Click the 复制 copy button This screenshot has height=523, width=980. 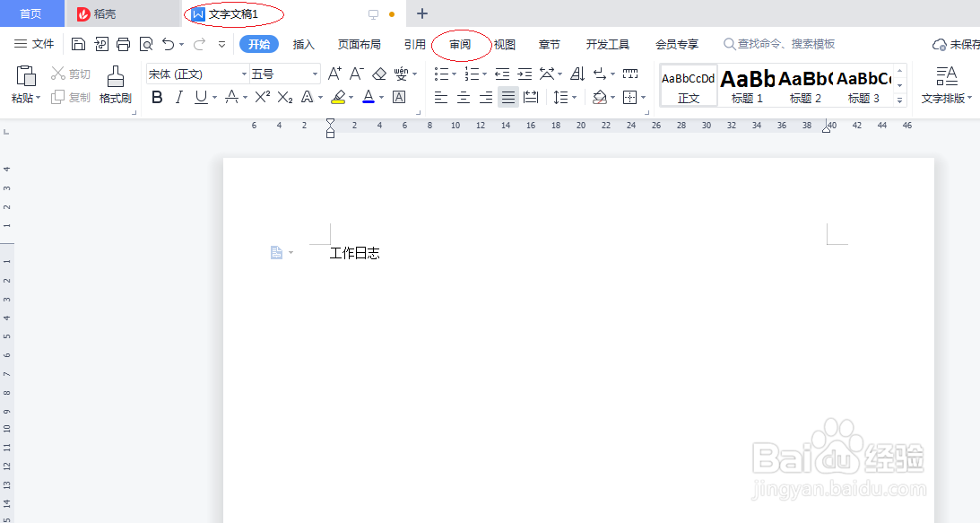(x=71, y=97)
